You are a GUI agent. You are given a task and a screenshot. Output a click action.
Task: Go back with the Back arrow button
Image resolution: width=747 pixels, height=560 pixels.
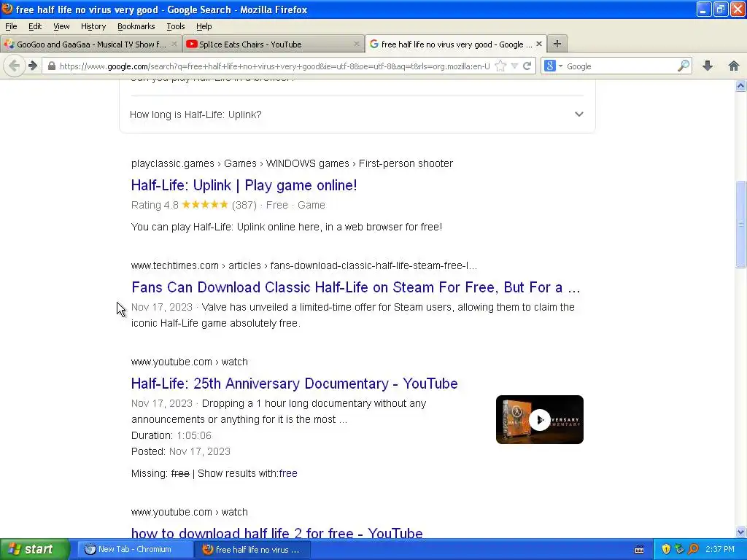pos(15,66)
